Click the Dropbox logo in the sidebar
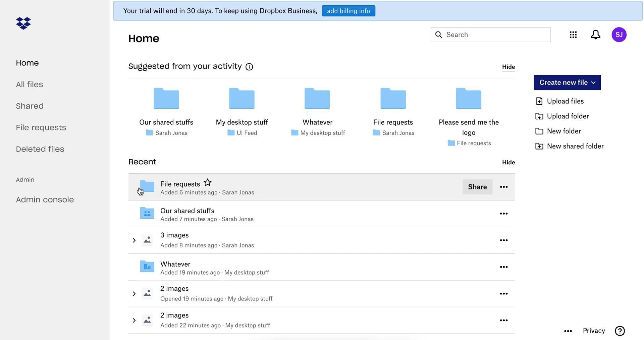 (23, 23)
